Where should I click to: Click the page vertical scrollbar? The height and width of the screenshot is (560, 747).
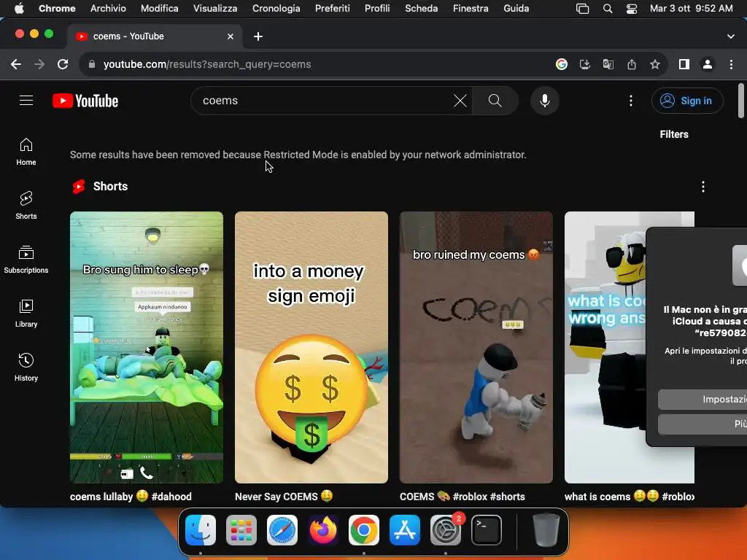click(x=741, y=101)
